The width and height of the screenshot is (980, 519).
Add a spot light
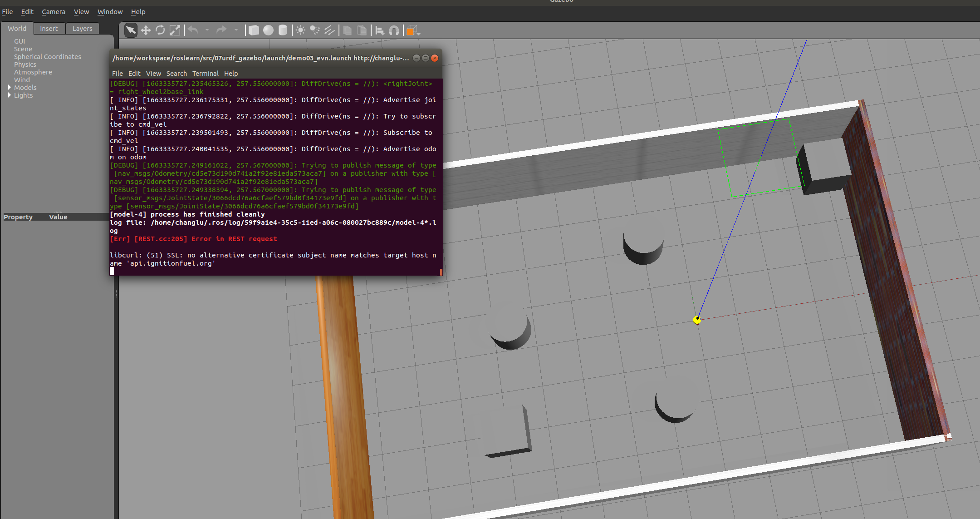coord(315,30)
